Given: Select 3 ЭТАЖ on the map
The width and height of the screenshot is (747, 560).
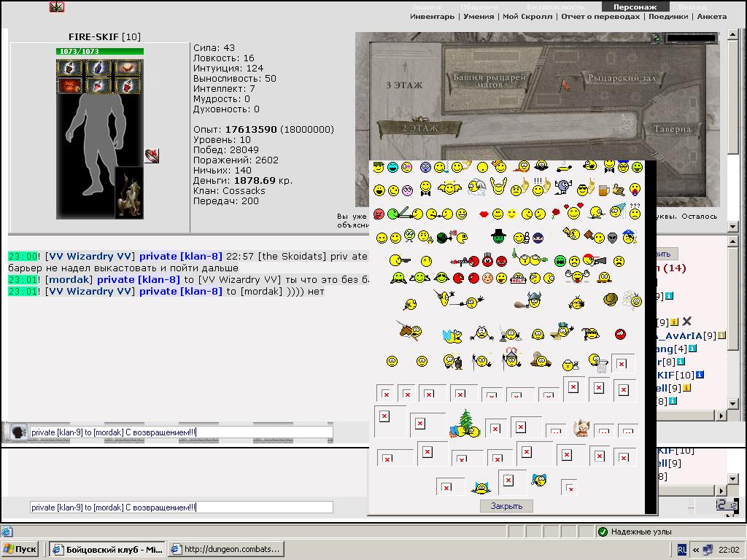Looking at the screenshot, I should [404, 85].
